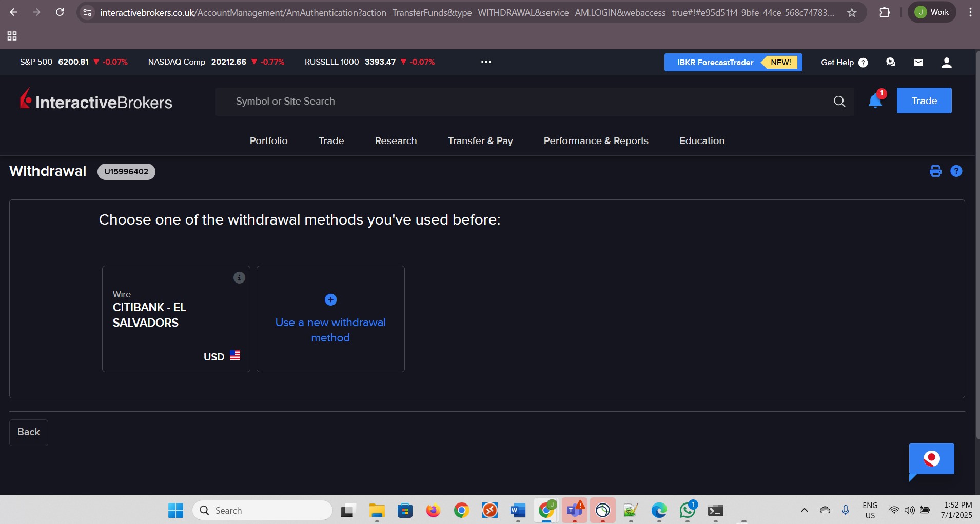Open the Work Chrome profile button
Viewport: 980px width, 524px height.
[932, 12]
